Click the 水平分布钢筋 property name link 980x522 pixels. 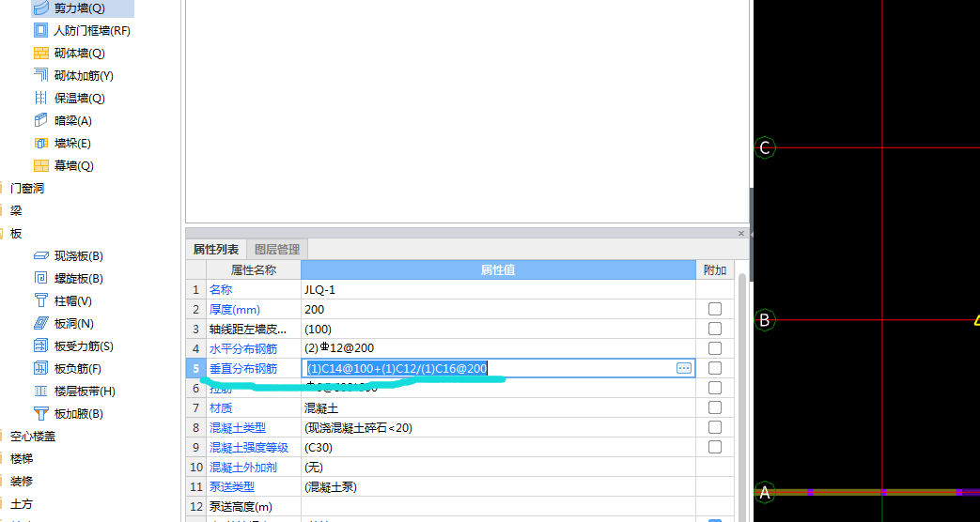coord(243,348)
